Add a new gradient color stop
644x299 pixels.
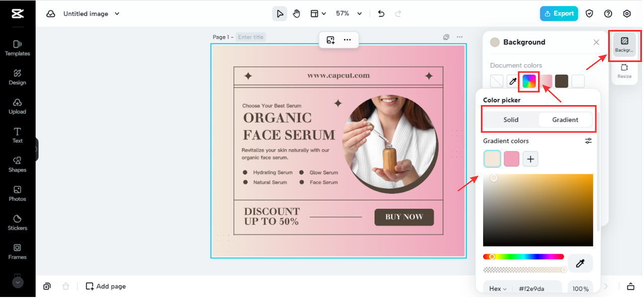coord(530,159)
